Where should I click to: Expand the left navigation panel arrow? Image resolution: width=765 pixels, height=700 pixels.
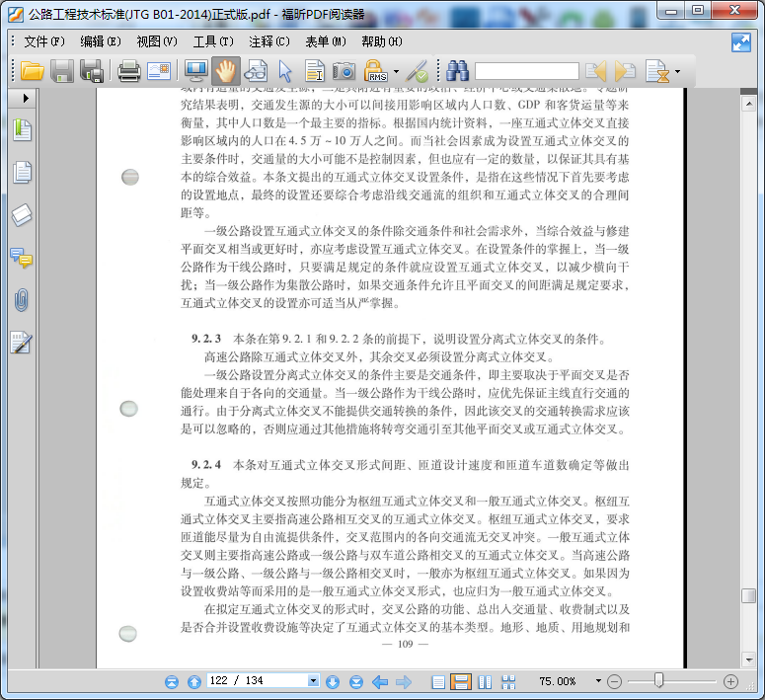point(26,98)
